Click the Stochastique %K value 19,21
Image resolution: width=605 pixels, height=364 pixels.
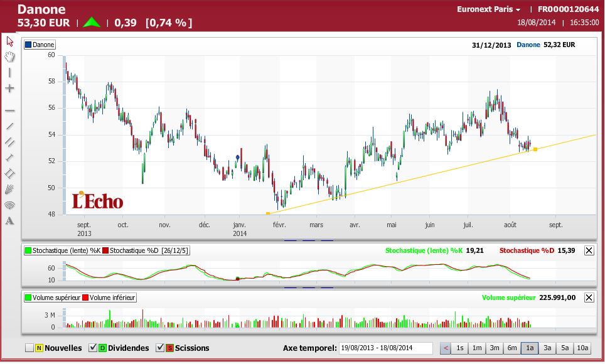(474, 250)
